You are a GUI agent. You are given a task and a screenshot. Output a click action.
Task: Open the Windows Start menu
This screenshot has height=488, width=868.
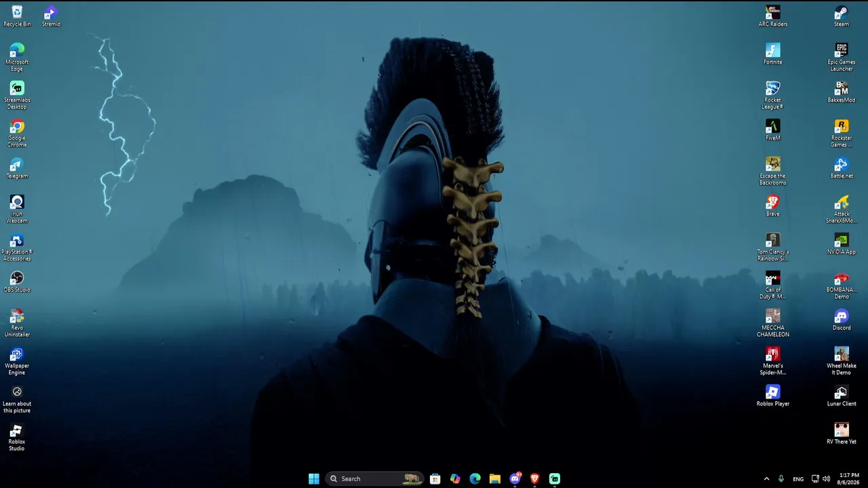pyautogui.click(x=313, y=479)
